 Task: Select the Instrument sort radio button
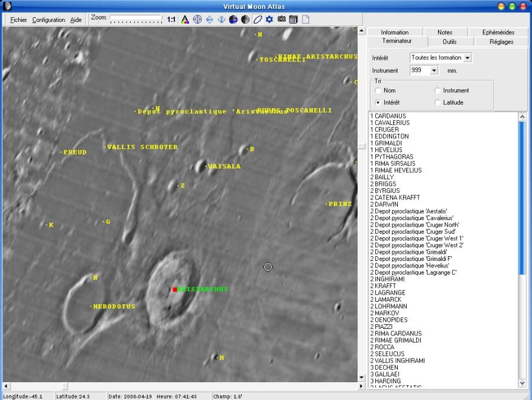[x=437, y=91]
